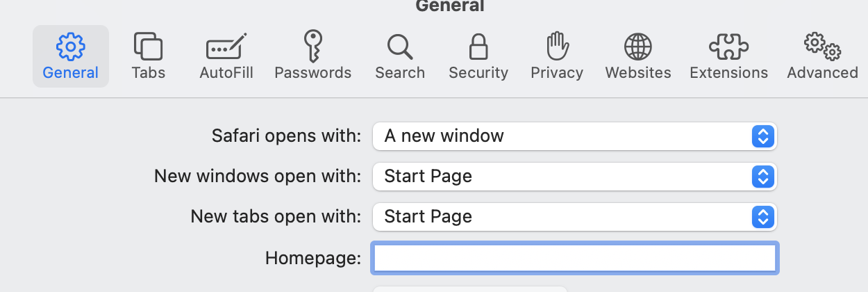Open the "New tabs open with" menu
The image size is (868, 292).
pos(562,217)
